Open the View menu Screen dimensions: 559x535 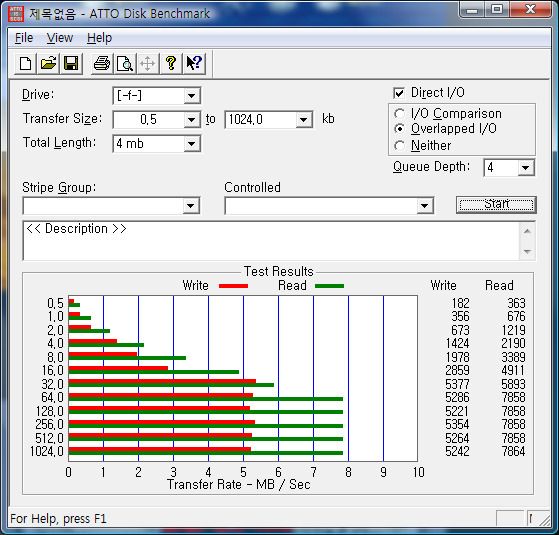pyautogui.click(x=60, y=38)
